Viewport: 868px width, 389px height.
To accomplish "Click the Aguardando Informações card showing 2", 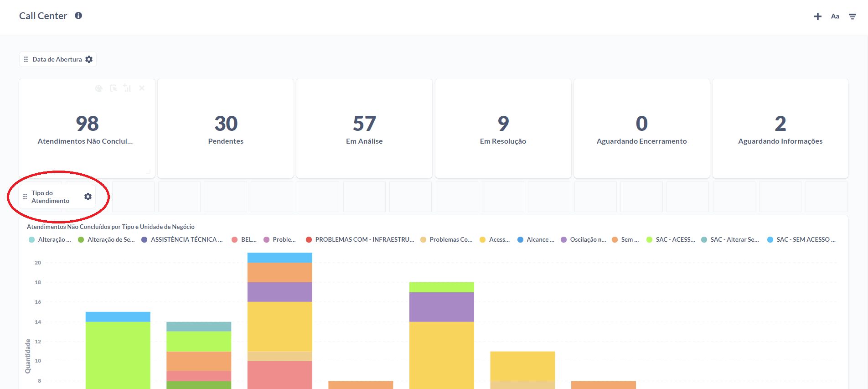I will pyautogui.click(x=780, y=128).
